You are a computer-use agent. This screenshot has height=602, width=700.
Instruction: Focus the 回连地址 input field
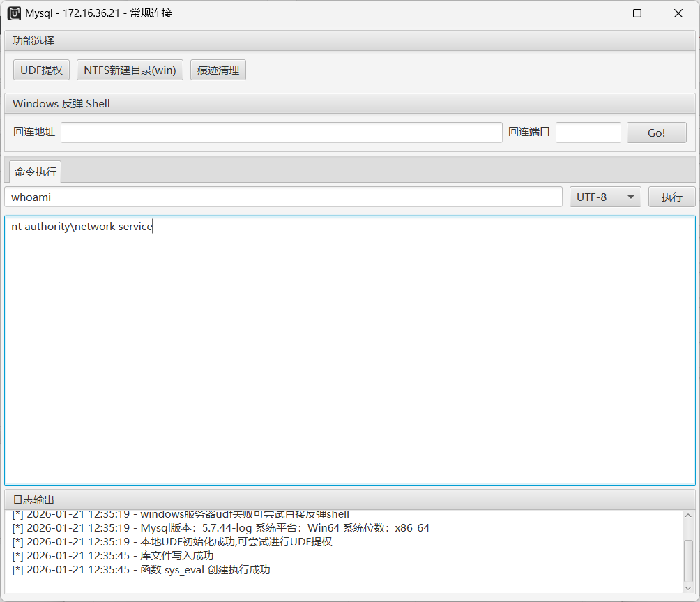coord(281,133)
